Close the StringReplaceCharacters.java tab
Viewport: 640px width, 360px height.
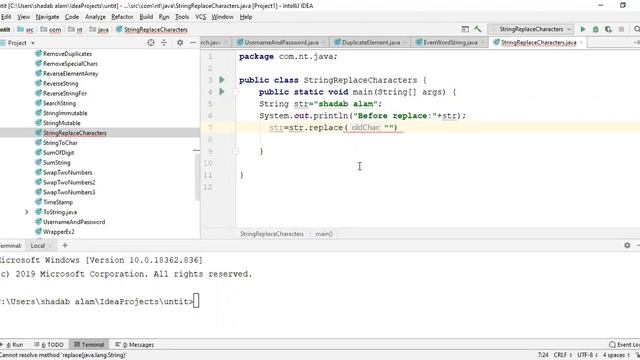(x=581, y=42)
